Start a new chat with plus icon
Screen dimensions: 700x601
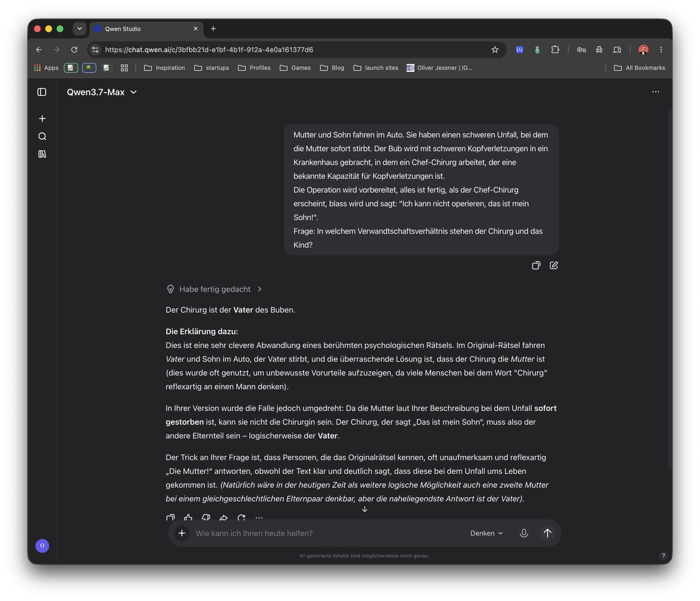42,118
